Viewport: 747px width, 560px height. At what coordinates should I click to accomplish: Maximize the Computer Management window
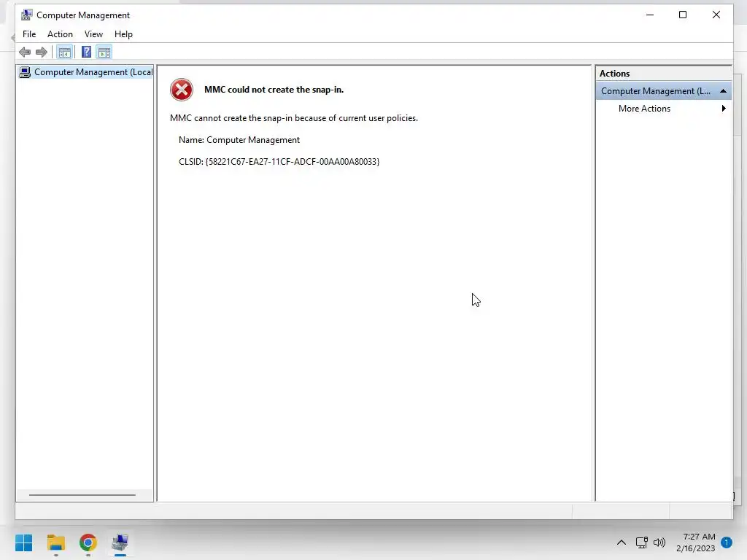coord(683,15)
